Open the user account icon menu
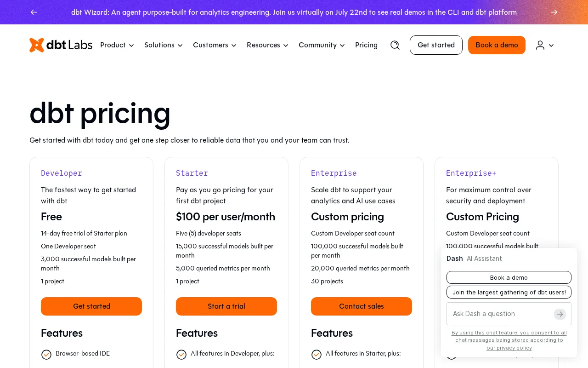 (x=540, y=45)
